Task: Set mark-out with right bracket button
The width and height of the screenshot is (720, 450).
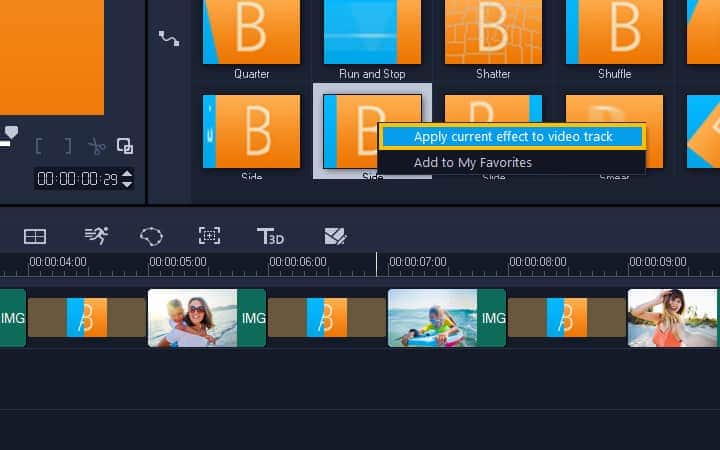Action: [x=67, y=146]
